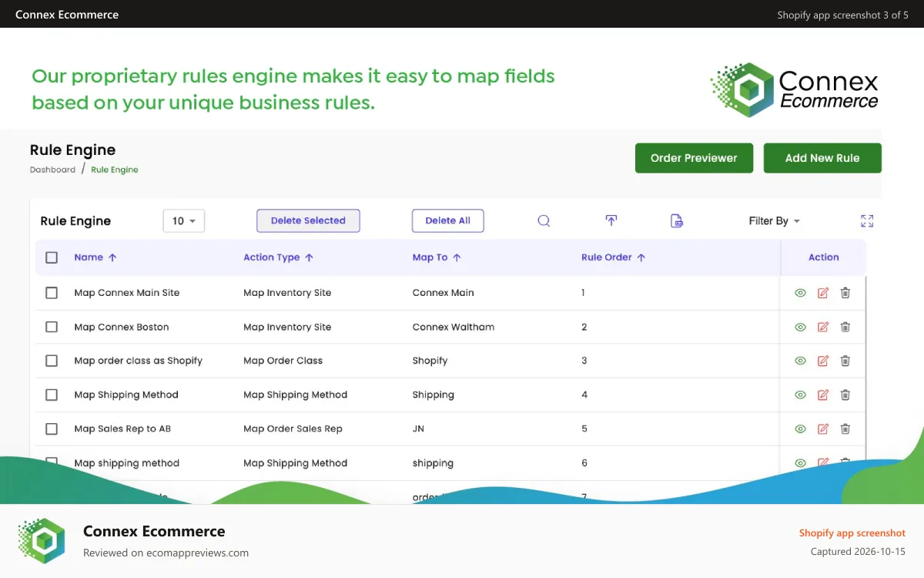This screenshot has width=924, height=578.
Task: Sort the table by the Map To column
Action: point(437,257)
